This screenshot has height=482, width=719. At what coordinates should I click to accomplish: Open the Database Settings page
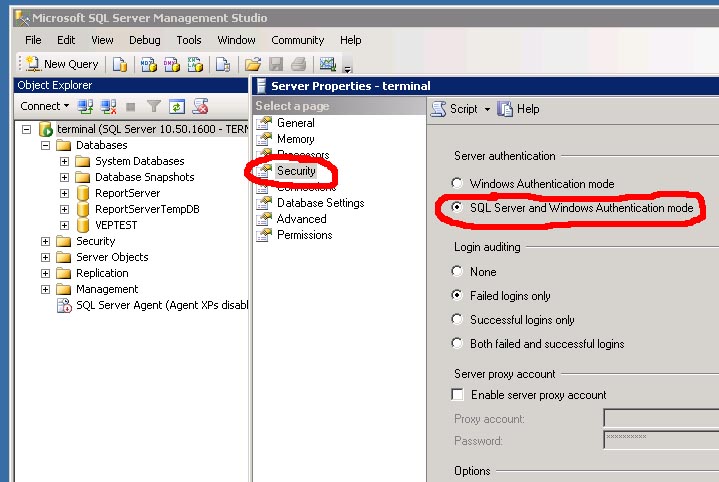(321, 203)
